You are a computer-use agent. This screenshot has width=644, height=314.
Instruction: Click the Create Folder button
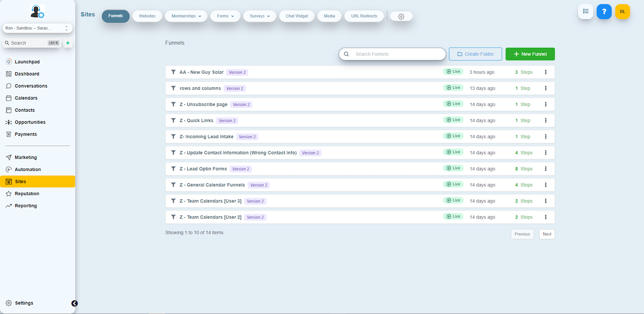475,54
